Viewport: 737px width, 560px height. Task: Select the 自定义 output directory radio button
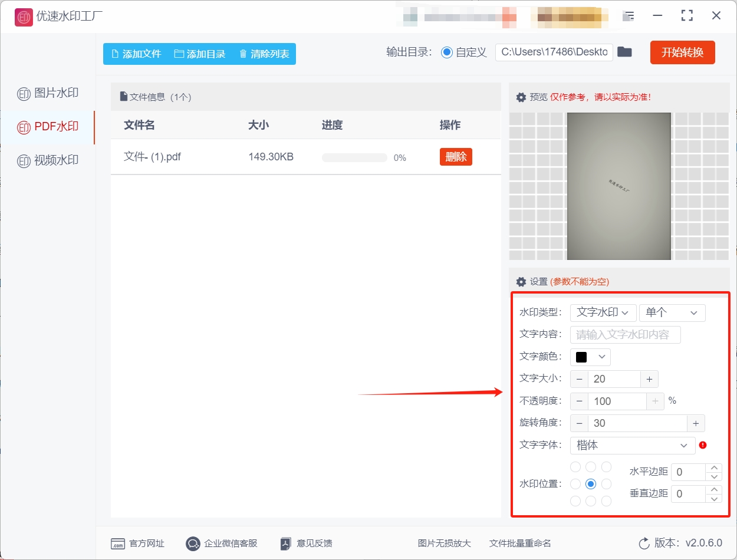(x=446, y=52)
